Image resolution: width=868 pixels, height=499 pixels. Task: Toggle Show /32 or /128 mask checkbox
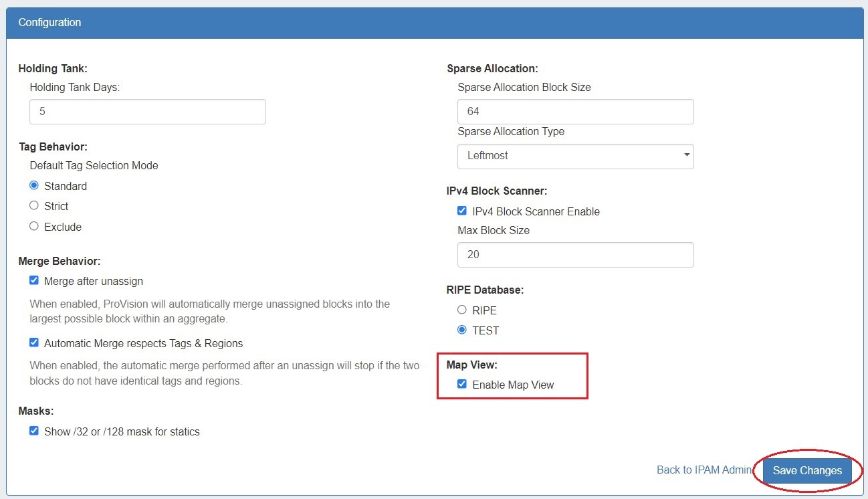point(34,431)
